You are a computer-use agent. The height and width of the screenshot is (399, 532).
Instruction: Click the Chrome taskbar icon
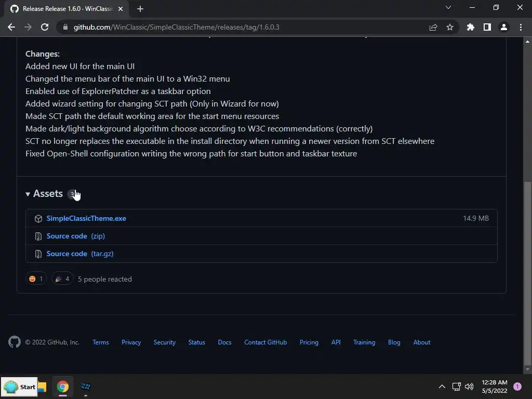tap(63, 387)
